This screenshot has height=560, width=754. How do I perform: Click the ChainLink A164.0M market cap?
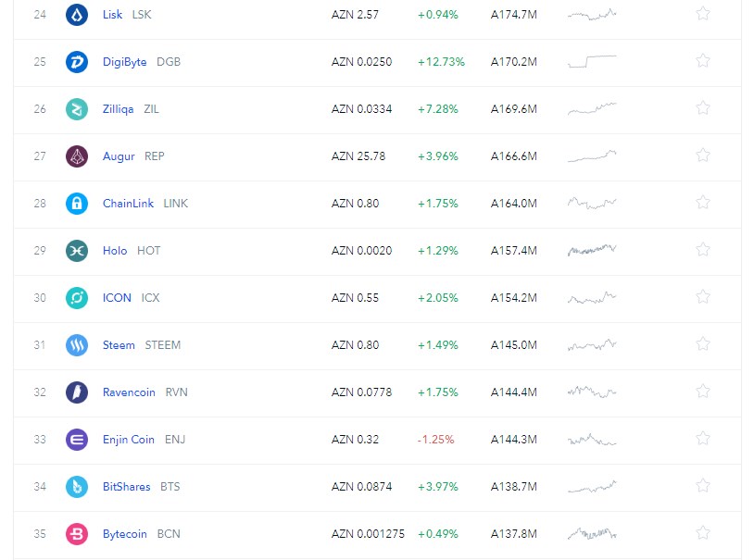pos(513,204)
